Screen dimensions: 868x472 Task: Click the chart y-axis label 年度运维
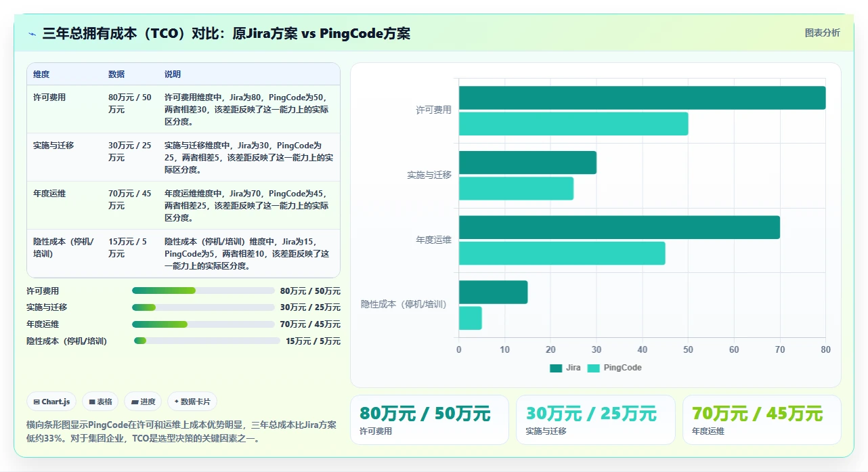click(x=433, y=240)
